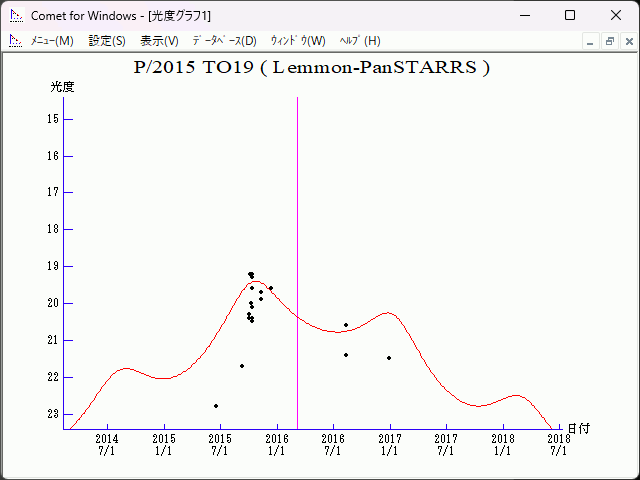Close the inner light-curve graph window
Viewport: 640px width, 480px height.
tap(627, 41)
